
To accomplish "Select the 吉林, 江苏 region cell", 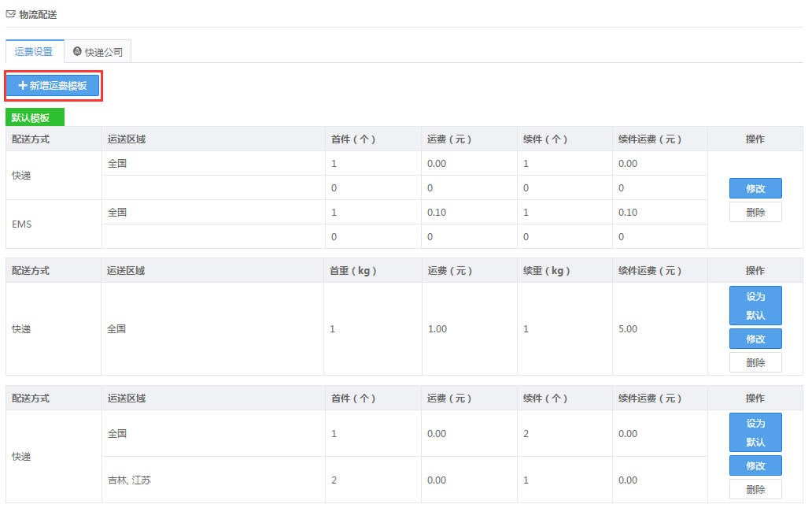I will coord(129,480).
